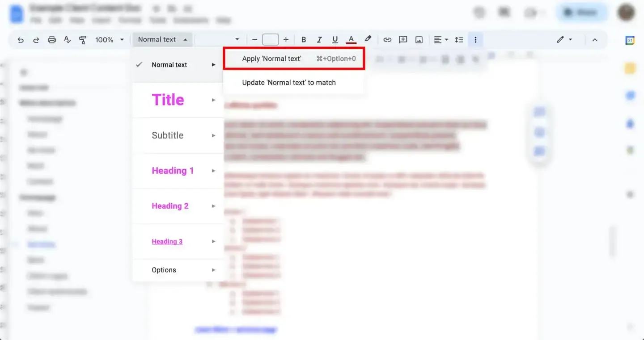The image size is (644, 340).
Task: Toggle Italic formatting
Action: [x=319, y=40]
